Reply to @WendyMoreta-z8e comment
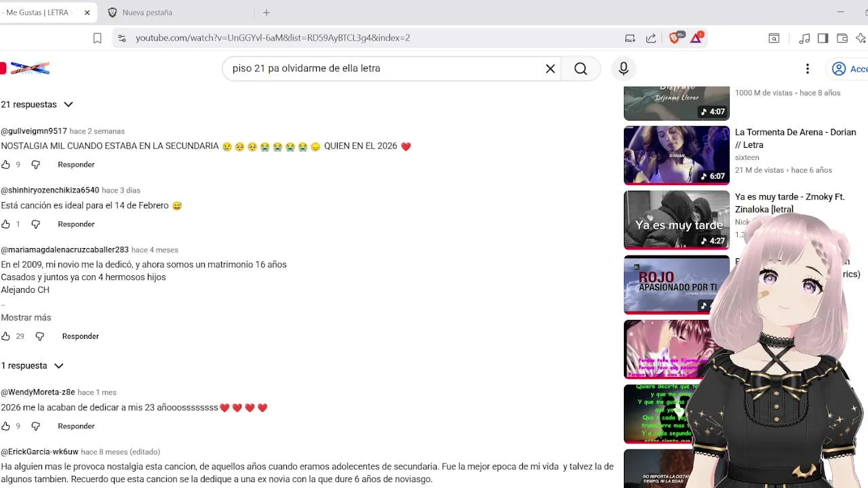Image resolution: width=868 pixels, height=488 pixels. (76, 426)
